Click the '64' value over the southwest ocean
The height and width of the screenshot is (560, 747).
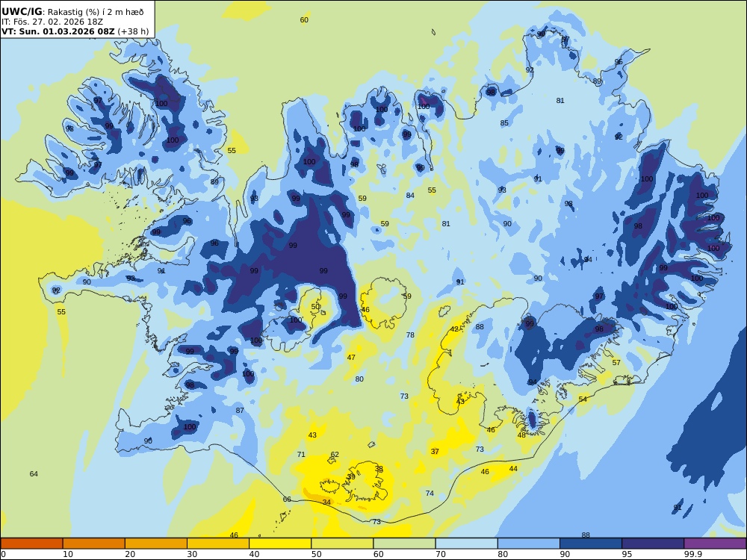tap(34, 474)
